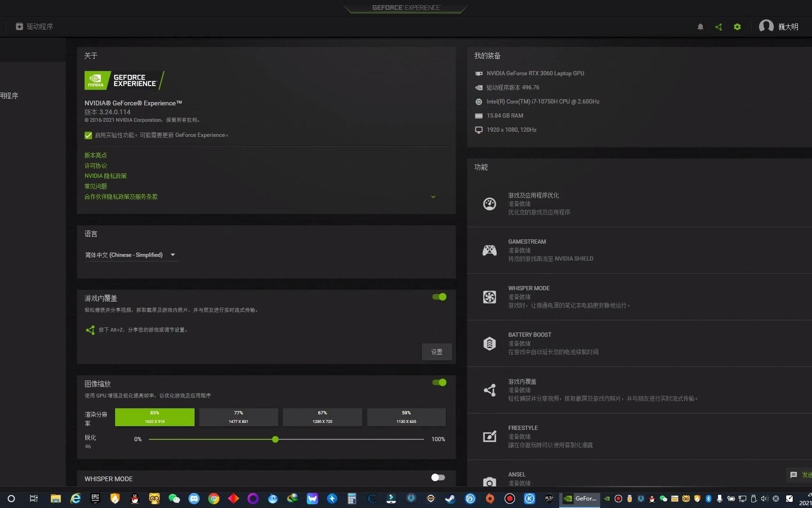Open the notifications bell icon
Screen dimensions: 812x508
click(700, 27)
